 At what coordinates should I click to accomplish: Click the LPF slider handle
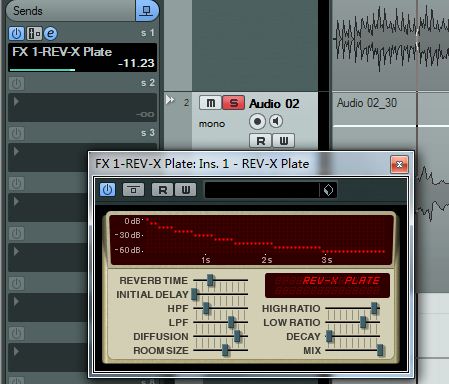point(231,322)
